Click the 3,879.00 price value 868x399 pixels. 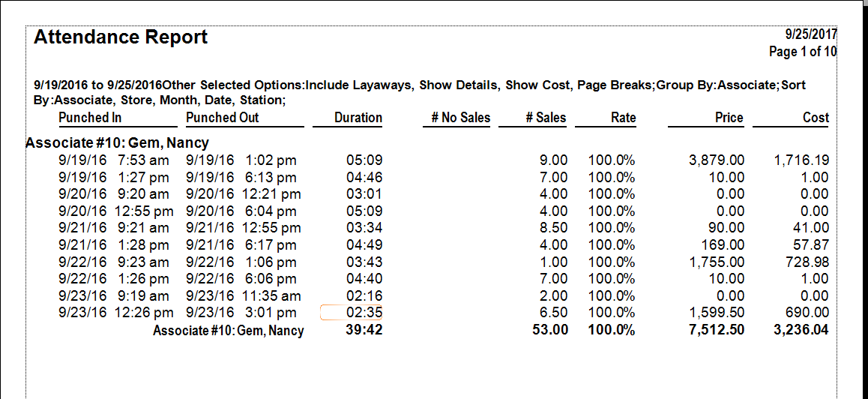pyautogui.click(x=717, y=160)
